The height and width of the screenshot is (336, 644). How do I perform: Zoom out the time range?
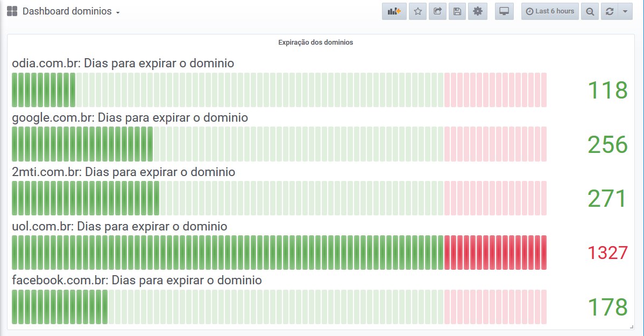[x=590, y=11]
